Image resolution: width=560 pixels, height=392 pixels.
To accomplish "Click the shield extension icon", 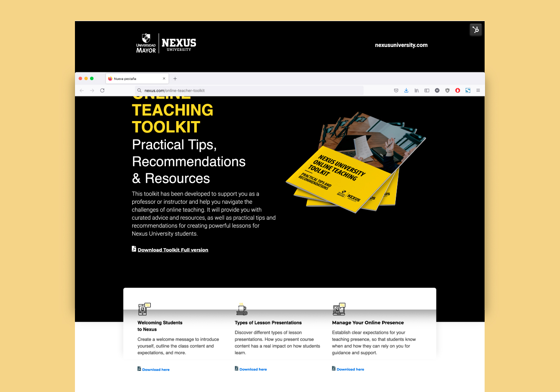I will 447,90.
